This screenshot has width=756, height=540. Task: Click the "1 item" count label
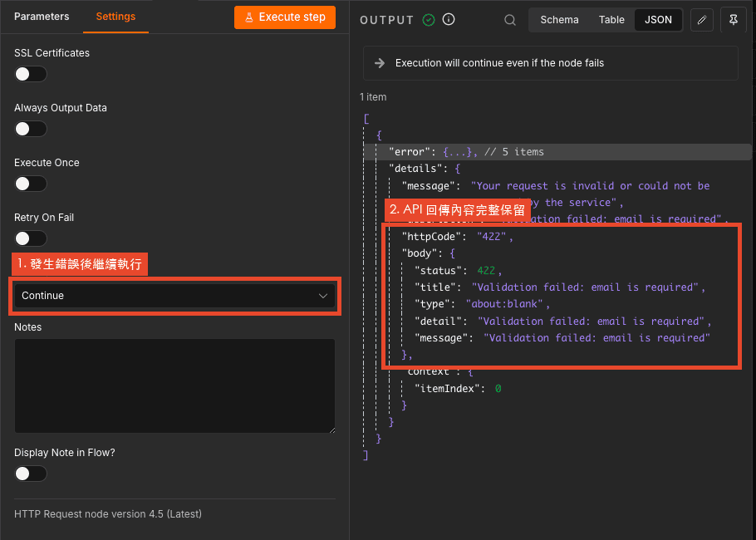(373, 97)
